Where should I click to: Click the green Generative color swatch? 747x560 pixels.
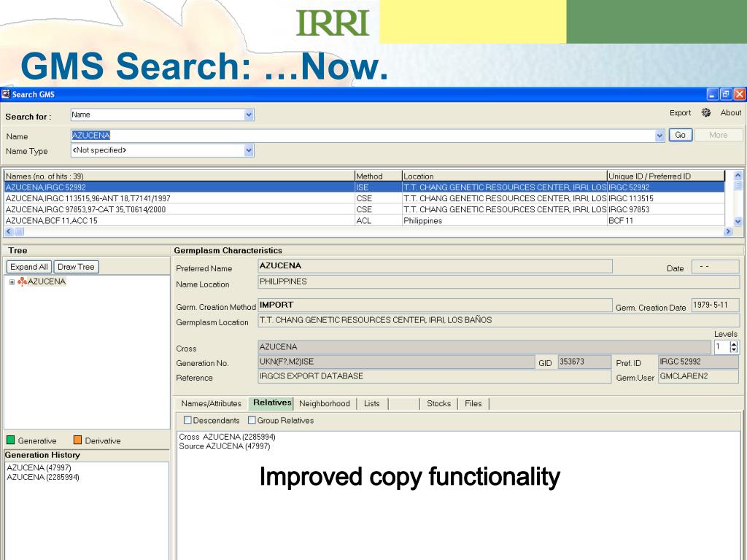pyautogui.click(x=10, y=440)
